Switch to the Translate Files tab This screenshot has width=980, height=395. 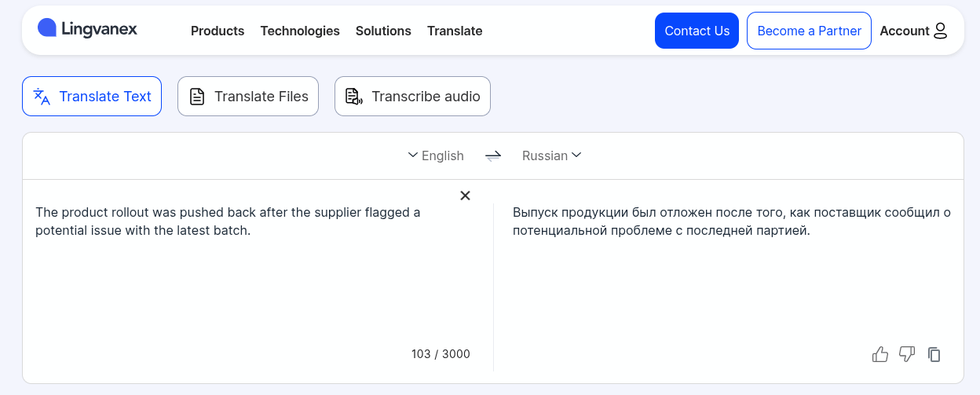[x=248, y=97]
